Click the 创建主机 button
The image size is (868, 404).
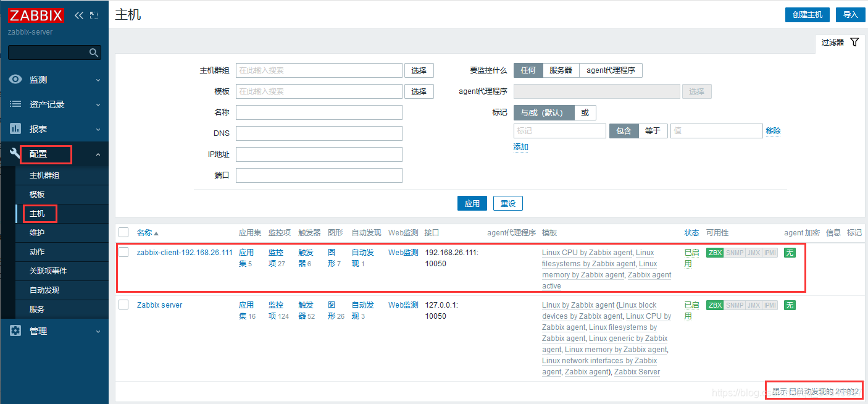[x=807, y=15]
